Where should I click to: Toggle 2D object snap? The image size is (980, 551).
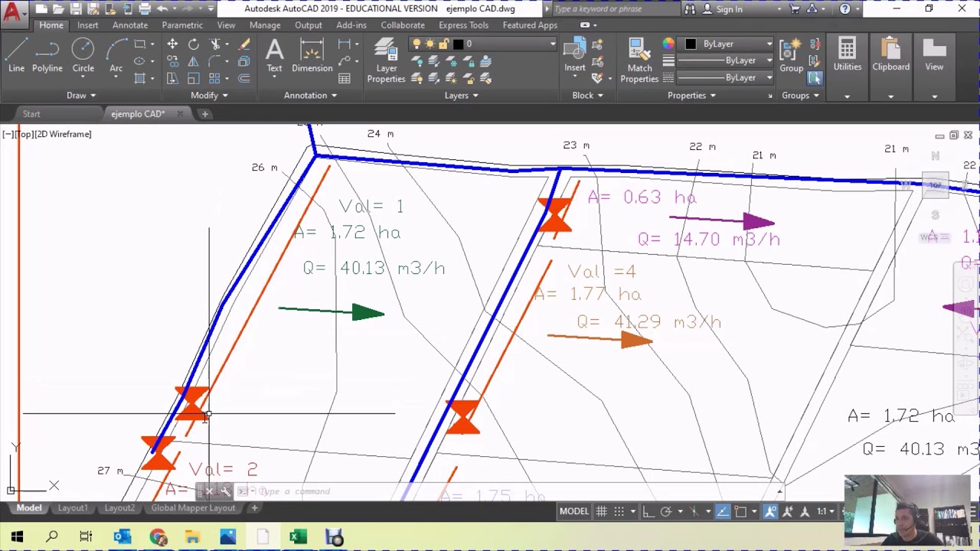point(740,511)
